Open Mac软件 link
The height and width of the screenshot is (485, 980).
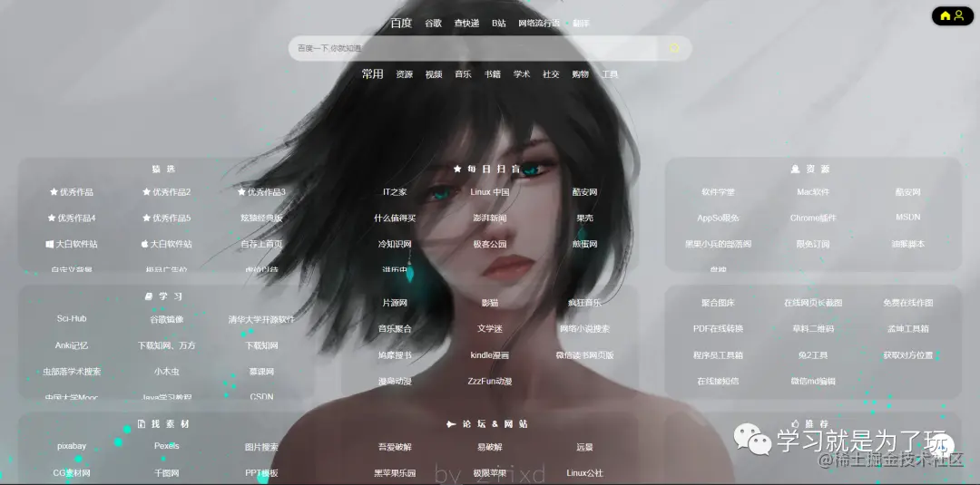(x=813, y=191)
